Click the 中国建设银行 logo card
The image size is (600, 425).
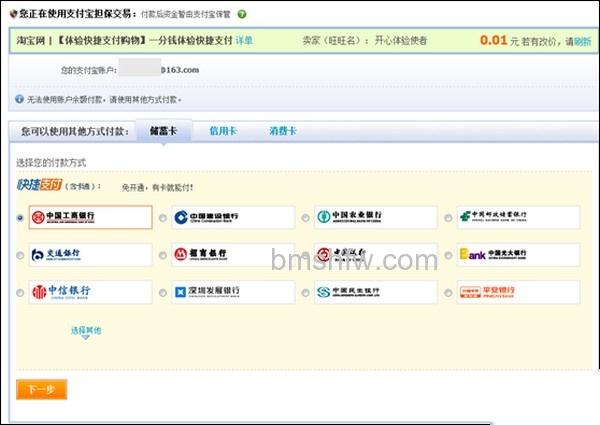(x=233, y=217)
